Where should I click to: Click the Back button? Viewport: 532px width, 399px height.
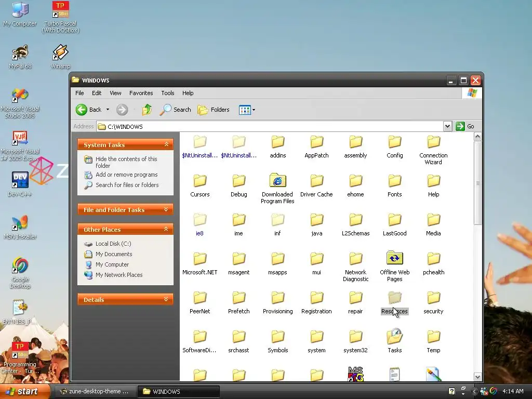88,110
